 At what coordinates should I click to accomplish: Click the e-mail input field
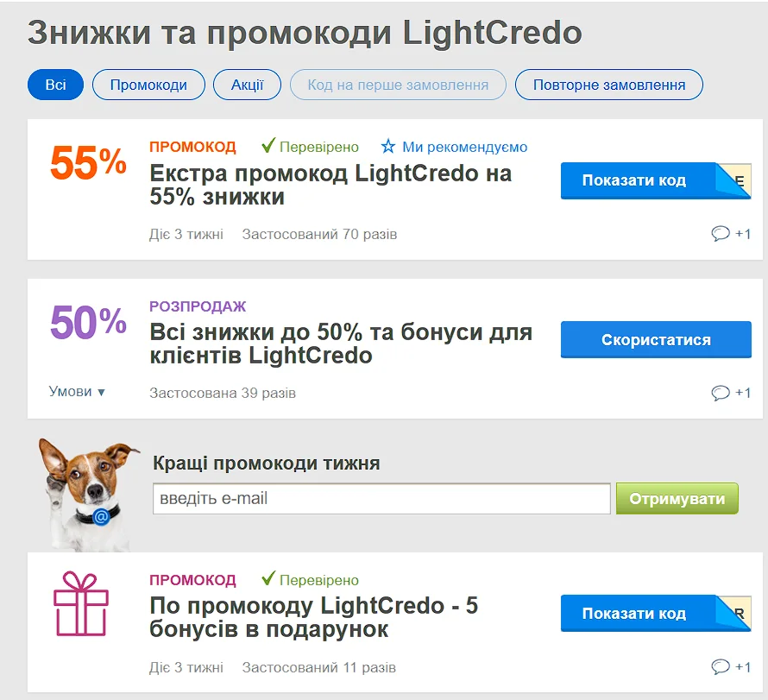[381, 498]
